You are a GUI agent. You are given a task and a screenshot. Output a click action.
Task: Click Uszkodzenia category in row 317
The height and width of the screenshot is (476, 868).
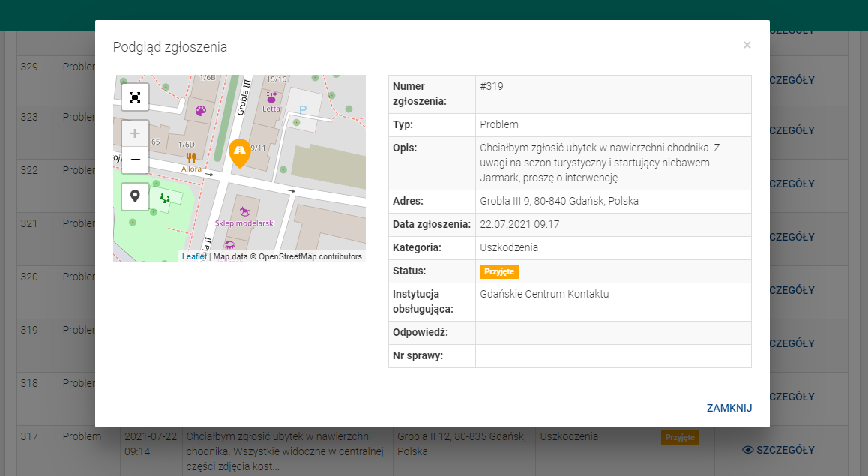pyautogui.click(x=569, y=436)
